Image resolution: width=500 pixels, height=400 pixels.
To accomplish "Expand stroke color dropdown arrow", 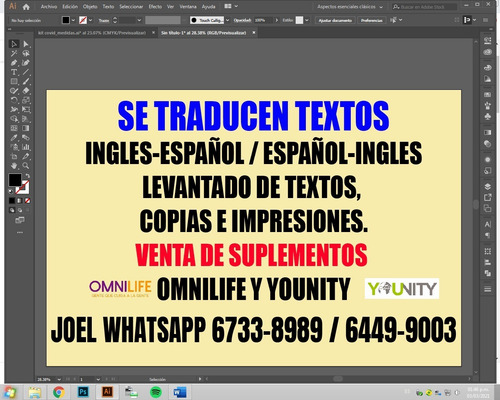I will coord(91,20).
